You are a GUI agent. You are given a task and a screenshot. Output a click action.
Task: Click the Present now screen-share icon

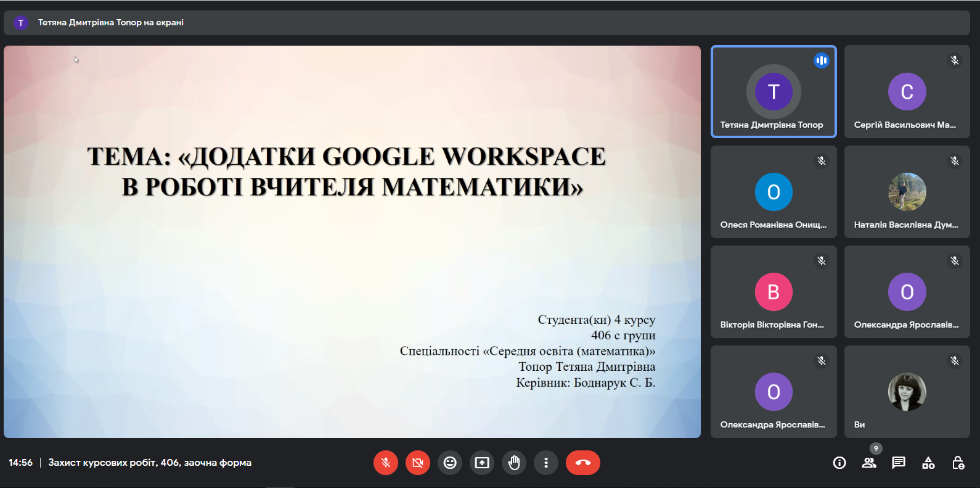pos(482,463)
